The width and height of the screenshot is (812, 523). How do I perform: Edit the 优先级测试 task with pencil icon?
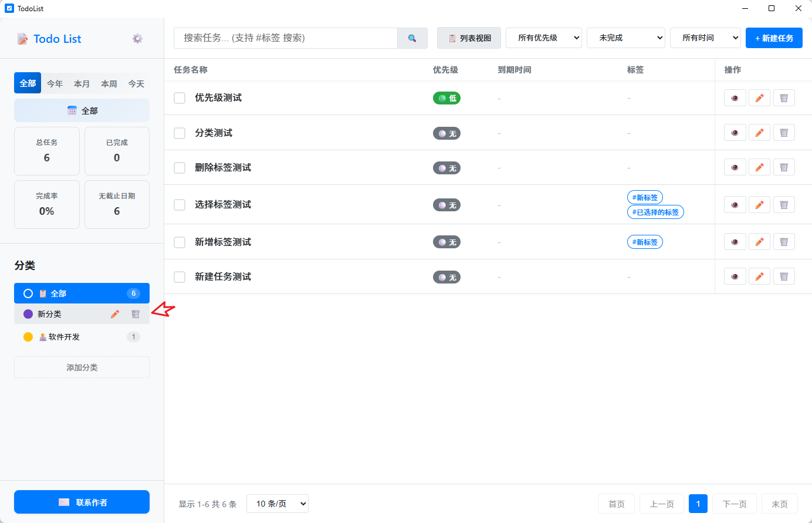pos(759,98)
